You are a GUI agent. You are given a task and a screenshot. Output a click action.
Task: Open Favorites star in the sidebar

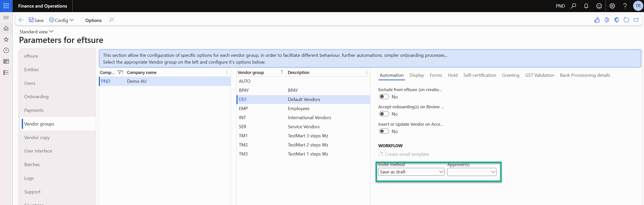click(x=6, y=39)
